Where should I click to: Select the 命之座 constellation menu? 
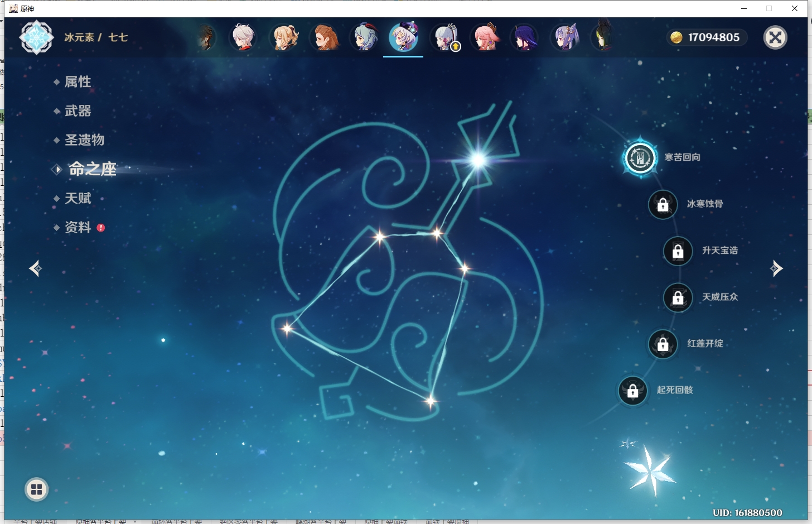pos(92,169)
